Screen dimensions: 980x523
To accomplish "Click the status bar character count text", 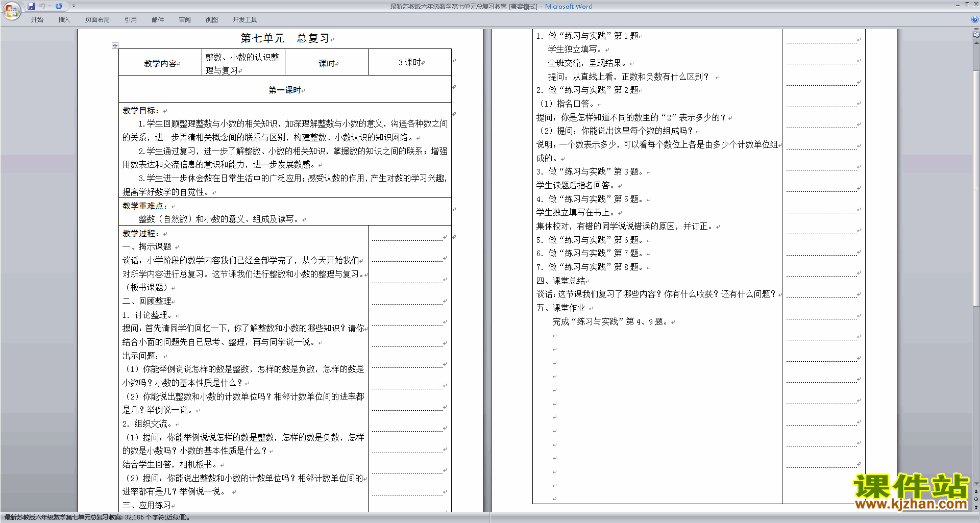I will [97, 517].
